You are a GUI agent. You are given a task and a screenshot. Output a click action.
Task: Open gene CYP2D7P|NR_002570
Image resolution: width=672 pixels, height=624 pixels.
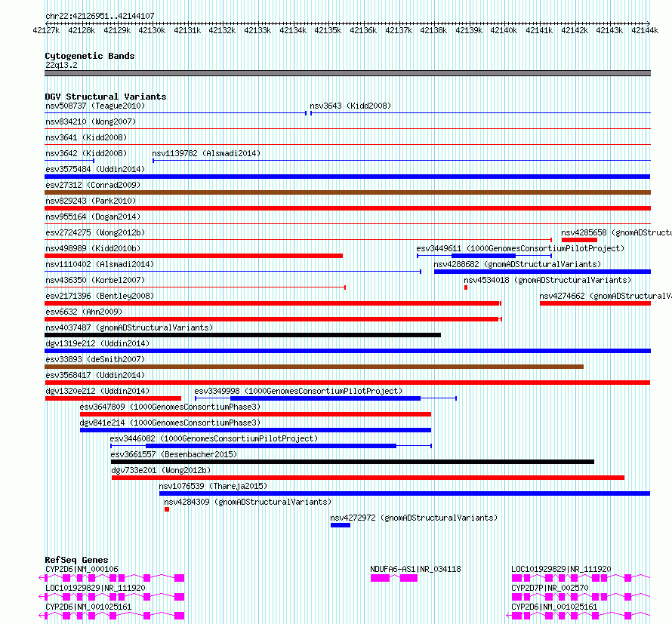[x=550, y=588]
